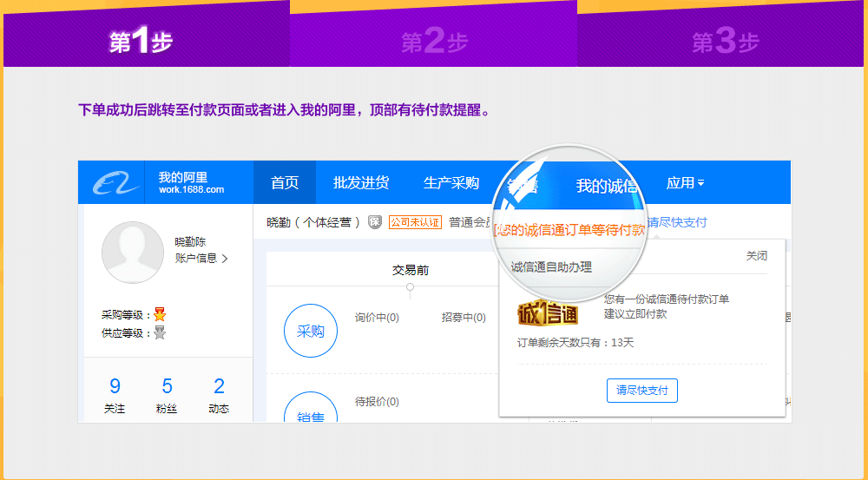The image size is (868, 480).
Task: Click the user avatar profile picture
Action: pos(132,253)
